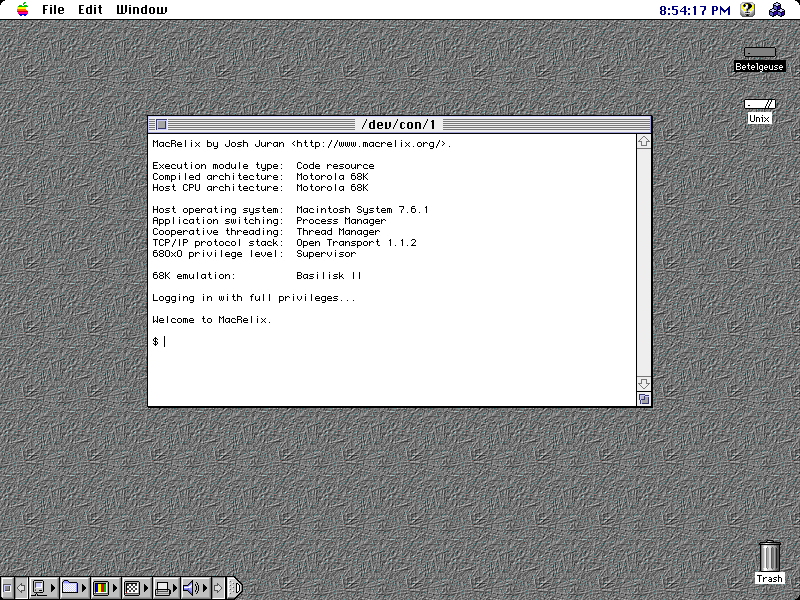Click the "Open Transport 1.1.2" value

pyautogui.click(x=356, y=243)
